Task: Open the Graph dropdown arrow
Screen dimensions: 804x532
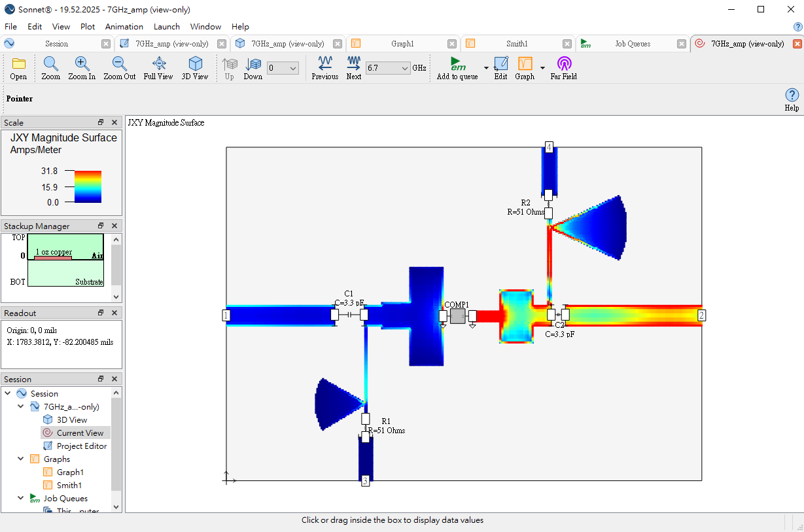Action: [542, 68]
